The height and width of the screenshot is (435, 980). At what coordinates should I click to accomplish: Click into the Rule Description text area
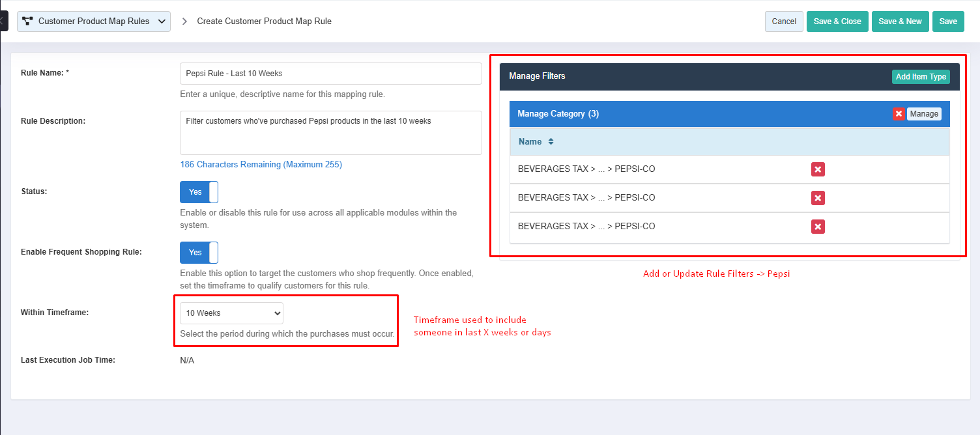coord(330,133)
